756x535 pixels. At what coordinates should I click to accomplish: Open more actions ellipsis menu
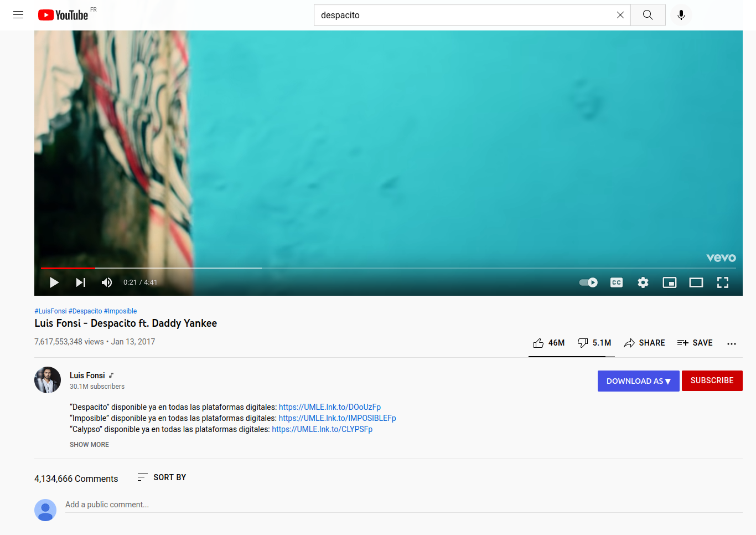[732, 343]
